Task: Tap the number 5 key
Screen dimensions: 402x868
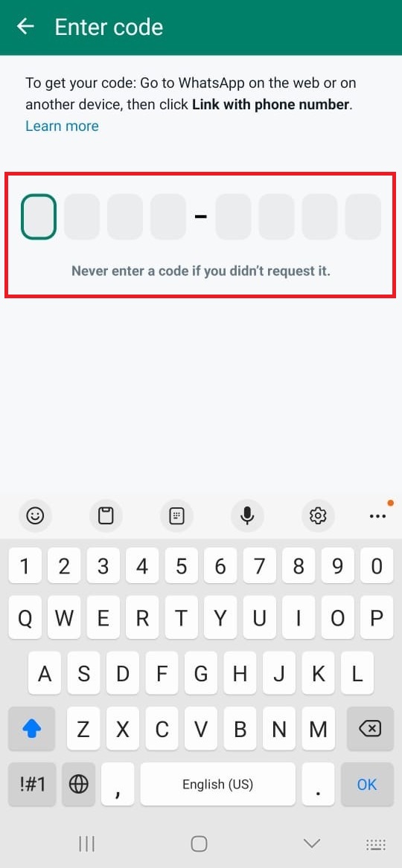Action: point(182,566)
